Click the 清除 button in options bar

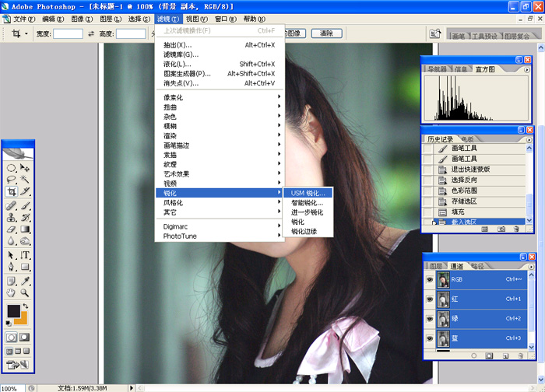(x=326, y=33)
